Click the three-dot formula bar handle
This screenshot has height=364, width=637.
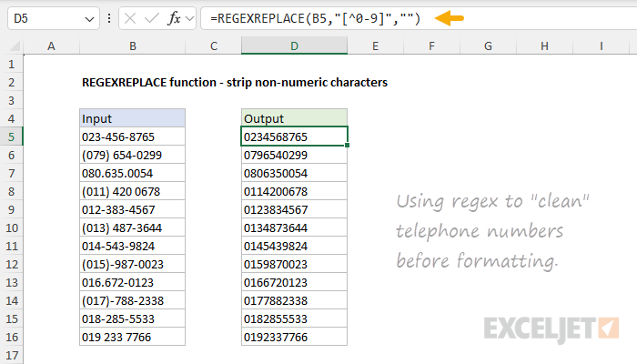(109, 18)
